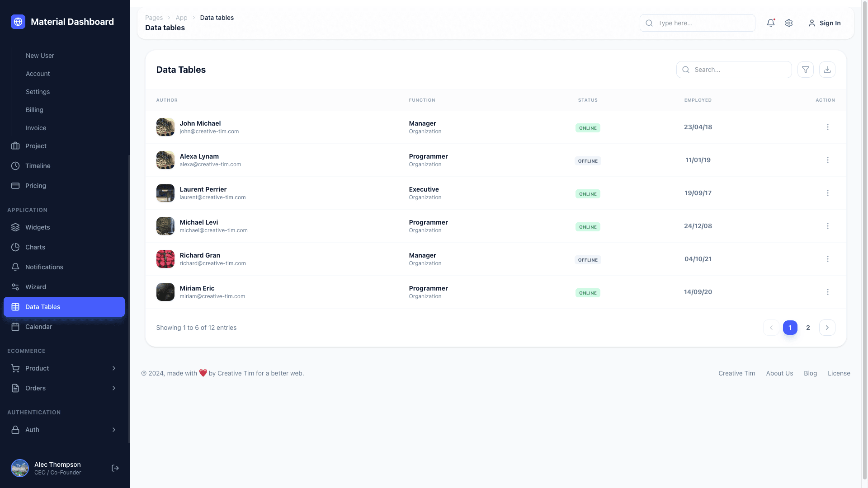Screen dimensions: 868x488
Task: Select the Widgets icon in the sidebar
Action: pyautogui.click(x=15, y=227)
